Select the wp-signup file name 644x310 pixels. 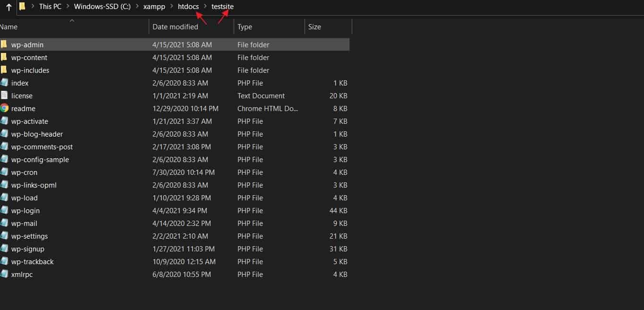coord(28,249)
